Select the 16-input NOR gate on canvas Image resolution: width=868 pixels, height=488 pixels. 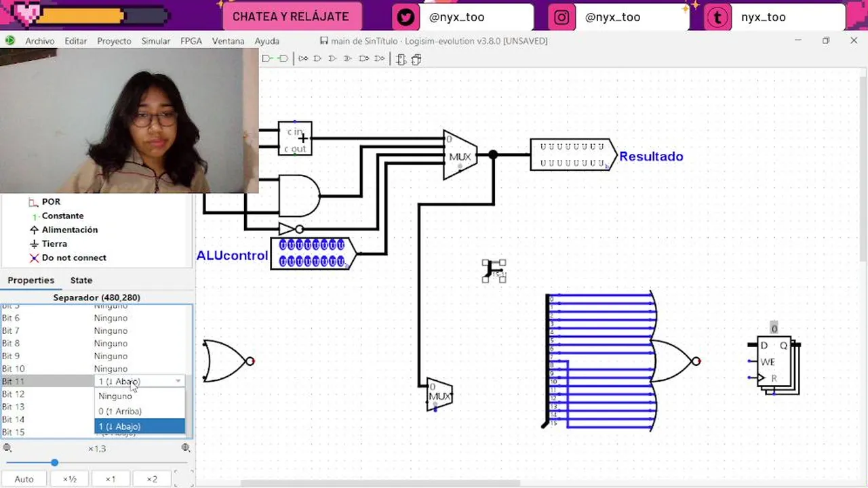click(675, 361)
